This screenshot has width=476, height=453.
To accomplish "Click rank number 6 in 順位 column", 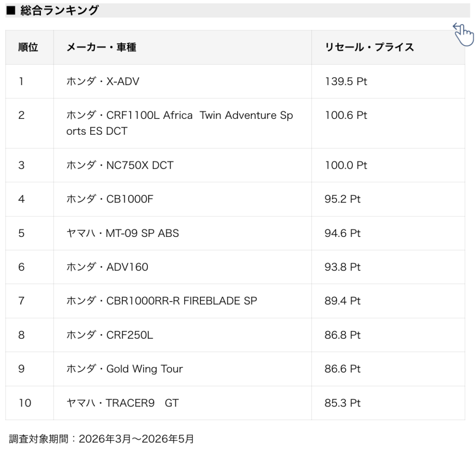I will [21, 267].
